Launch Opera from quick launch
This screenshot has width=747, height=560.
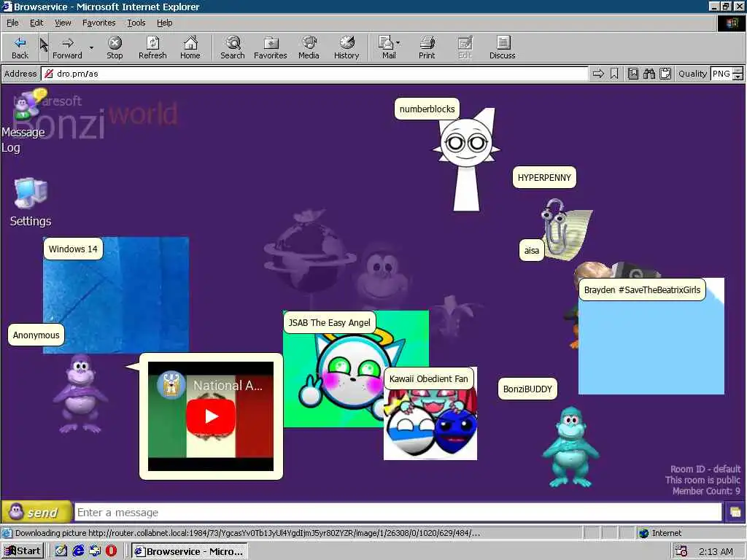pyautogui.click(x=111, y=551)
